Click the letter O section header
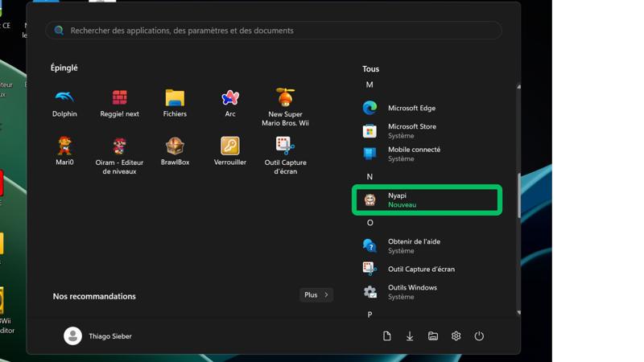644x362 pixels. pyautogui.click(x=370, y=223)
